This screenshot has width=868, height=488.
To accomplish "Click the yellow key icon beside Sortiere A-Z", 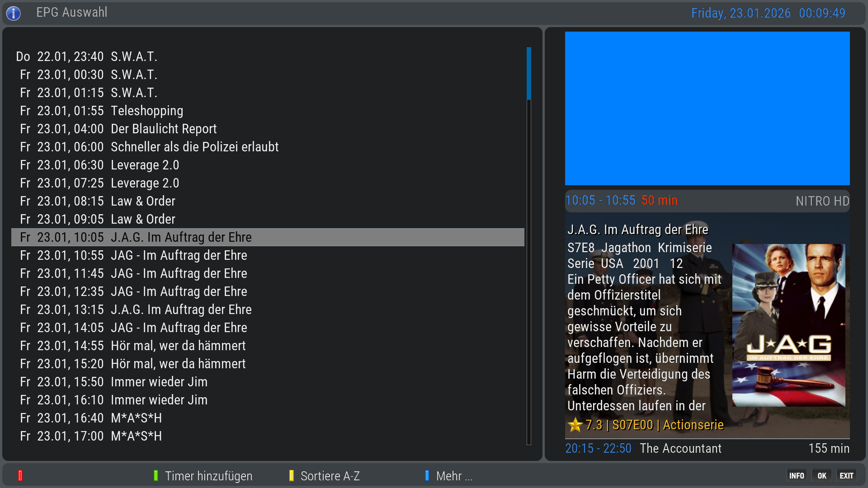I will pyautogui.click(x=291, y=475).
